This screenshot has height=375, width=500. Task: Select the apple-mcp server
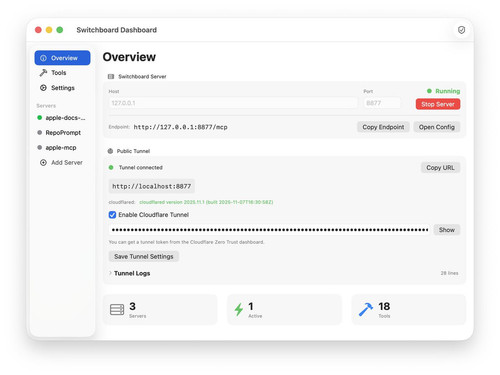point(62,148)
